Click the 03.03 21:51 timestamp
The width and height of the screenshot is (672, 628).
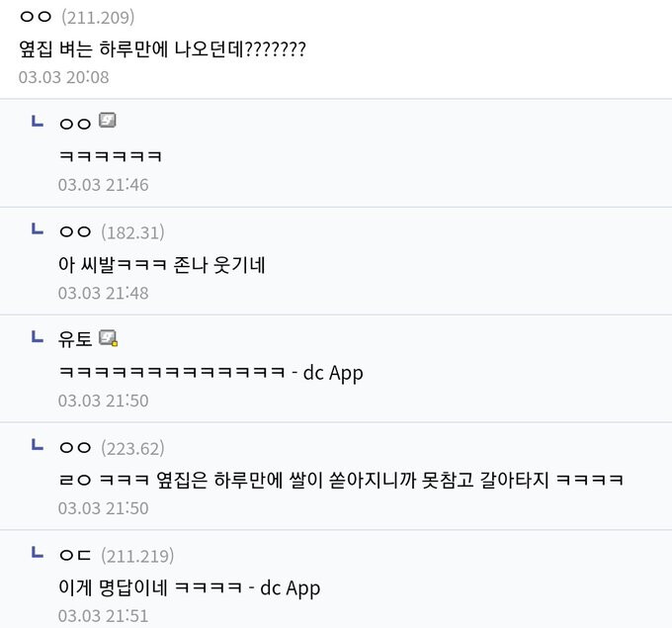coord(103,616)
